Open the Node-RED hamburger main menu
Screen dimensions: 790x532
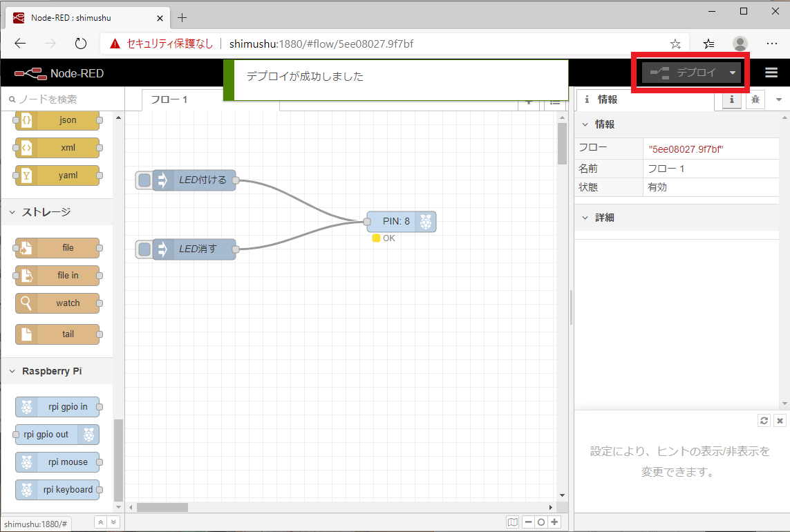pos(771,73)
